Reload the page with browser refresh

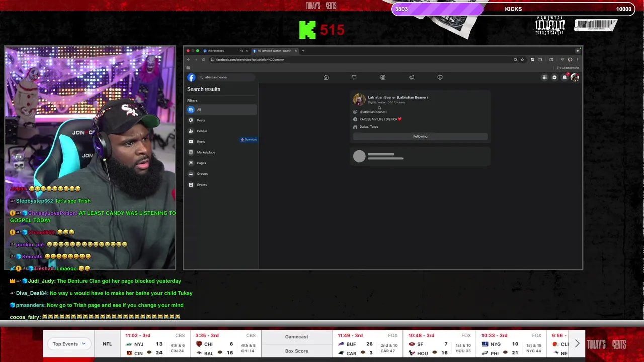(x=203, y=60)
